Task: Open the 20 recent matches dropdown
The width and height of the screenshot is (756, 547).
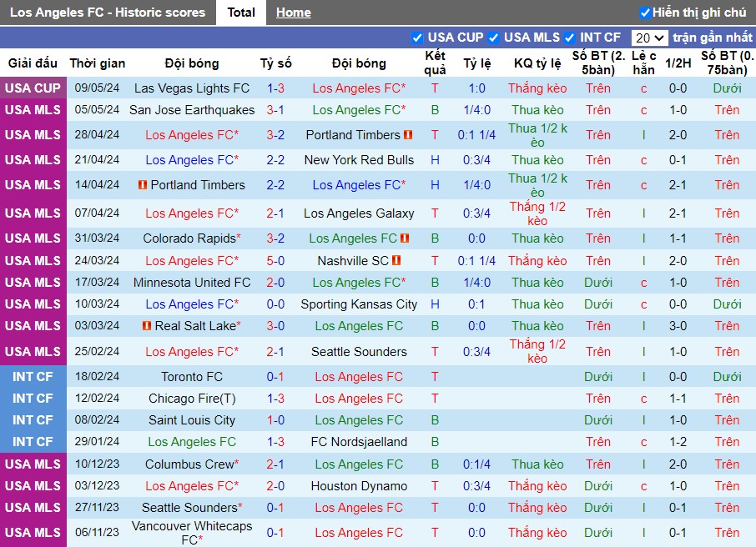Action: click(649, 38)
